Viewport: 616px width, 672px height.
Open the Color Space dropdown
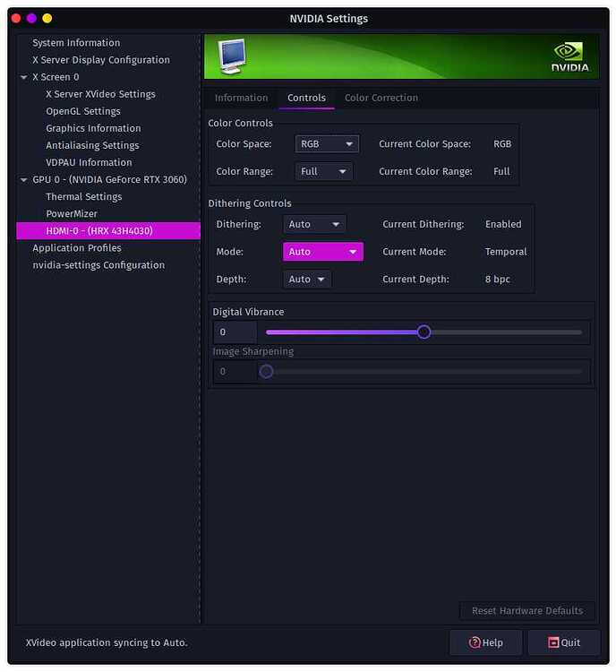[x=327, y=144]
